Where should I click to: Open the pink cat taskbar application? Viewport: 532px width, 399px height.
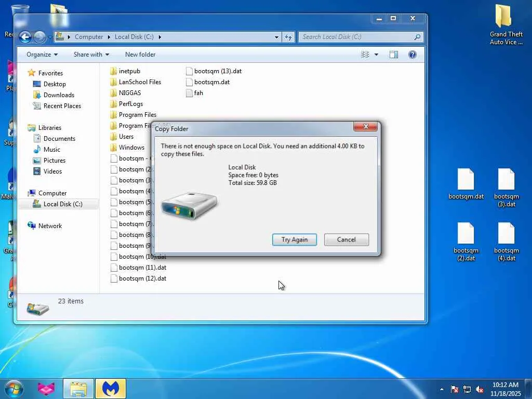point(46,389)
